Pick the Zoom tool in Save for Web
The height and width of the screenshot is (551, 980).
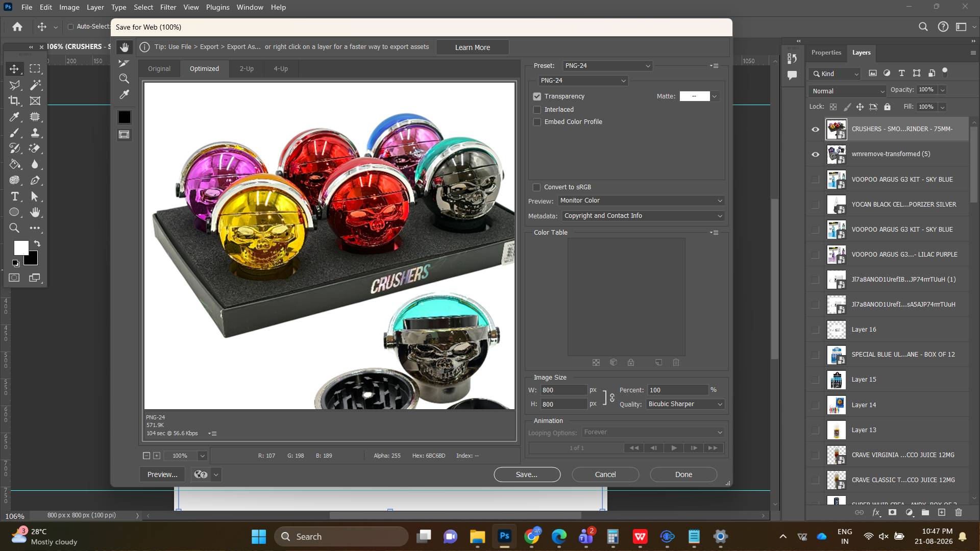(124, 79)
